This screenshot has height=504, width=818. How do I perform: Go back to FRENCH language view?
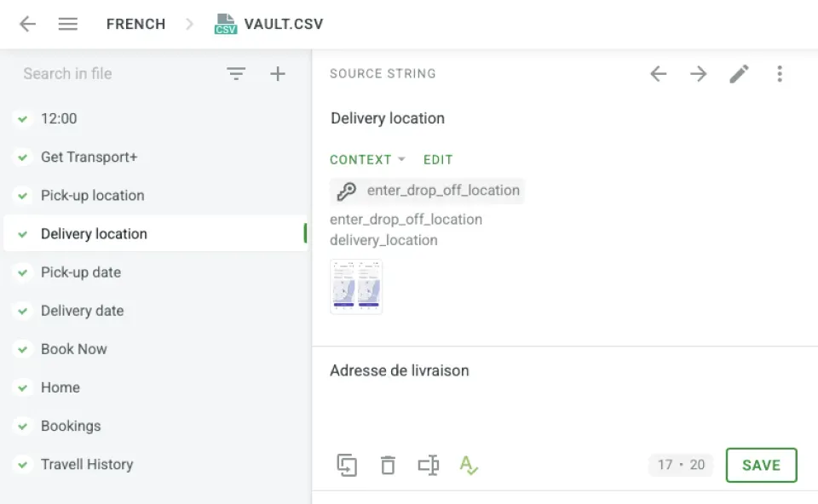tap(135, 24)
